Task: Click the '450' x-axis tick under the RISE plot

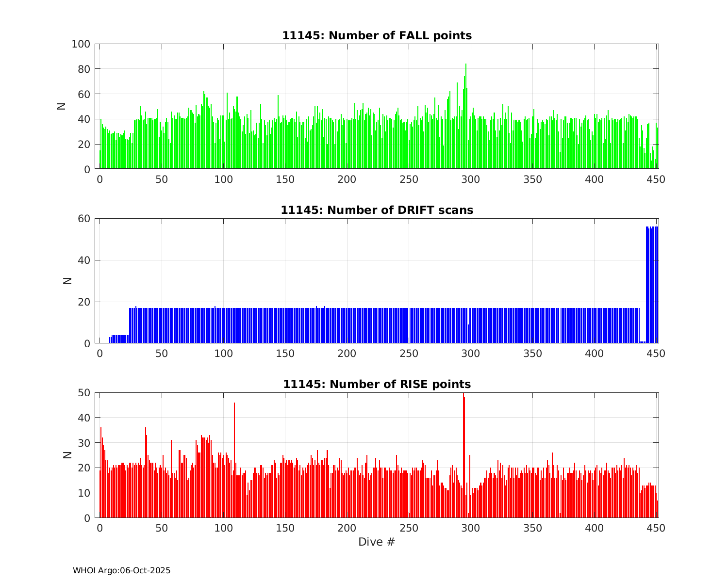Action: (x=656, y=528)
